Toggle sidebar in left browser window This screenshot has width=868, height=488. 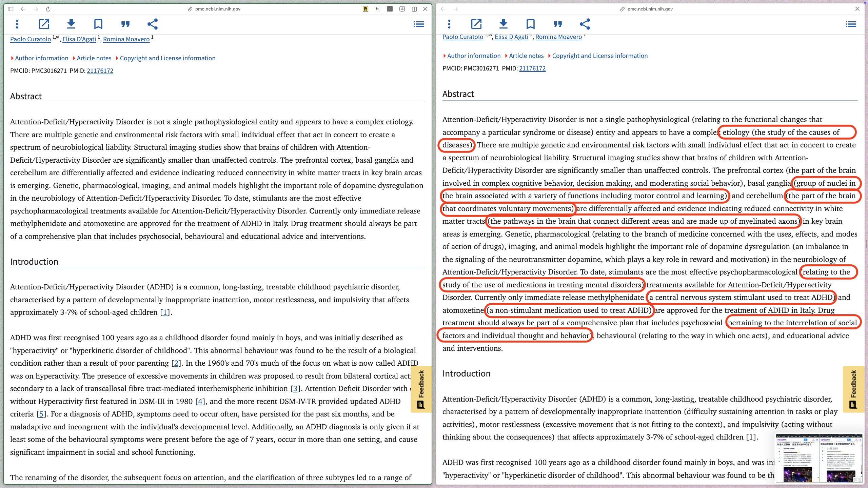(x=11, y=9)
